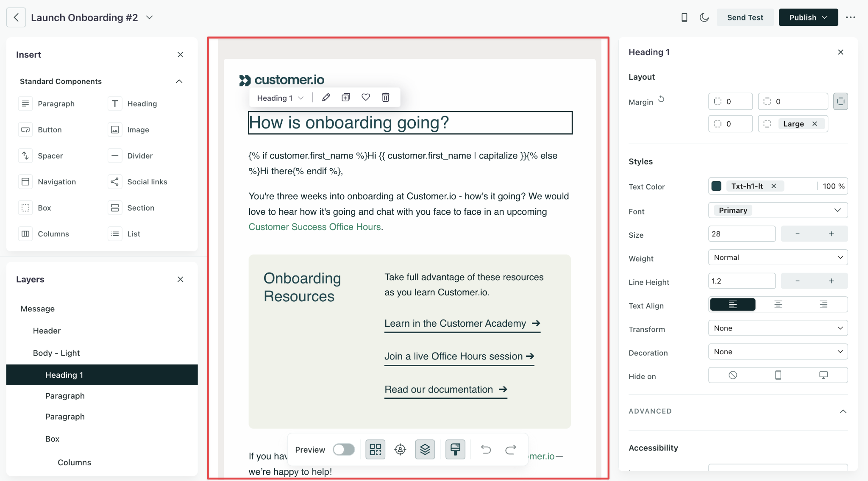Screen dimensions: 868x481
Task: Reset margin with the reset arrow icon
Action: [x=661, y=100]
